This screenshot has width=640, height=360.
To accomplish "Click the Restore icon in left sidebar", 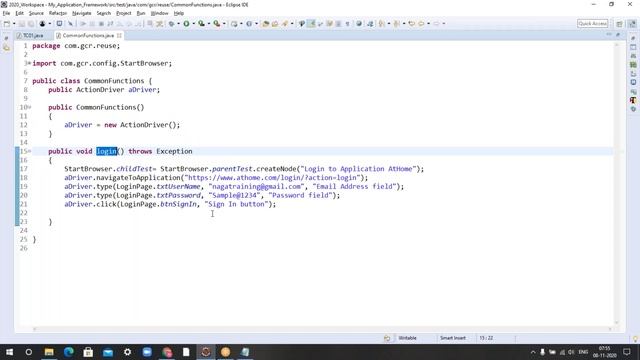I will click(6, 38).
